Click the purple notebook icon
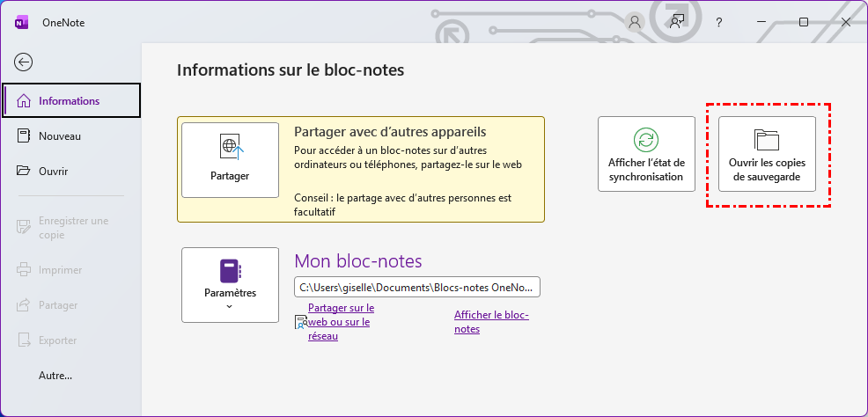Image resolution: width=868 pixels, height=417 pixels. tap(230, 270)
